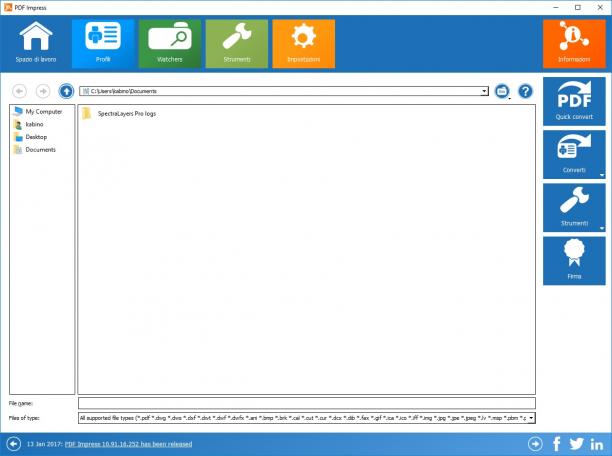This screenshot has height=456, width=612.
Task: Open the Facebook page icon
Action: [x=557, y=444]
